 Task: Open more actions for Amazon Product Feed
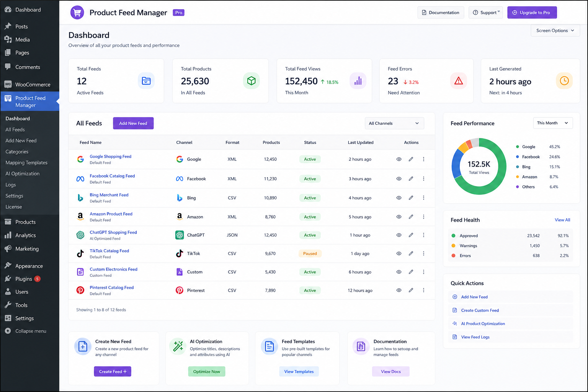pos(423,217)
